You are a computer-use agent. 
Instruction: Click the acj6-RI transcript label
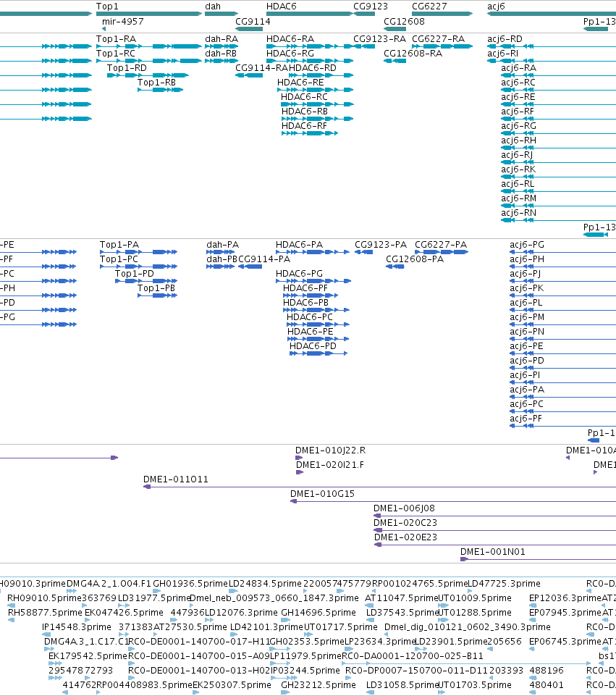pyautogui.click(x=502, y=54)
